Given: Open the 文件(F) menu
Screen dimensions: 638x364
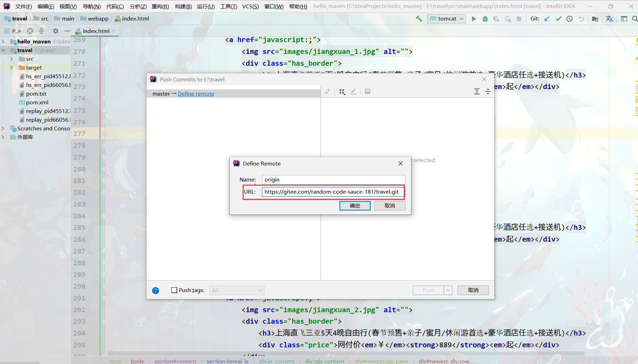Looking at the screenshot, I should coord(24,6).
